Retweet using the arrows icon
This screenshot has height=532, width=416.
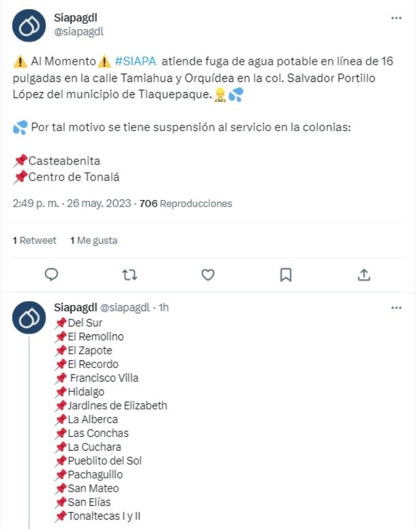tap(129, 274)
